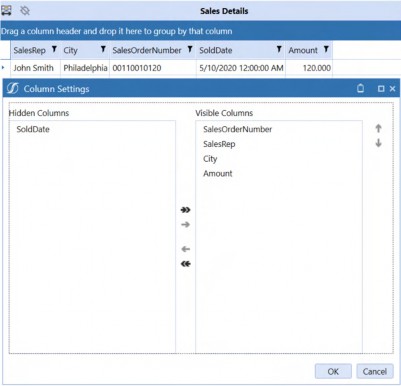Maximize the Column Settings dialog
Viewport: 401px width, 386px height.
click(381, 89)
